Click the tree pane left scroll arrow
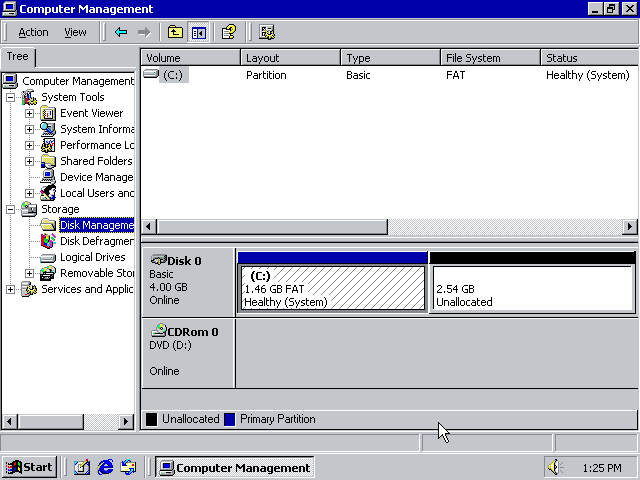Image resolution: width=640 pixels, height=480 pixels. point(10,421)
